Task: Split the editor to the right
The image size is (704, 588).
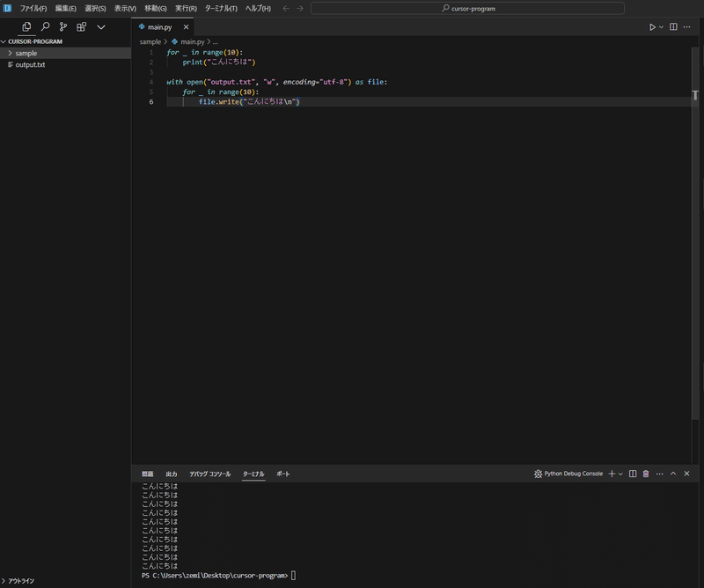Action: (x=673, y=27)
